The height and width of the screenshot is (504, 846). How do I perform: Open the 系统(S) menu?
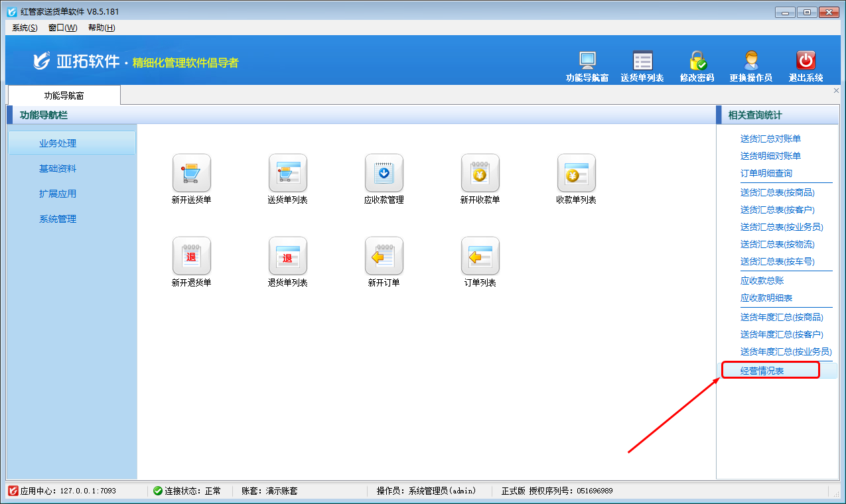point(25,27)
